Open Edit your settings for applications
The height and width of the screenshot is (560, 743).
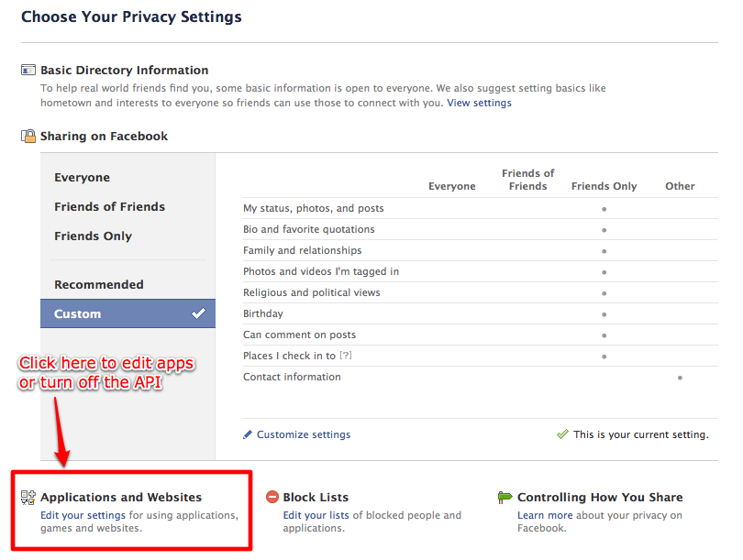coord(83,515)
